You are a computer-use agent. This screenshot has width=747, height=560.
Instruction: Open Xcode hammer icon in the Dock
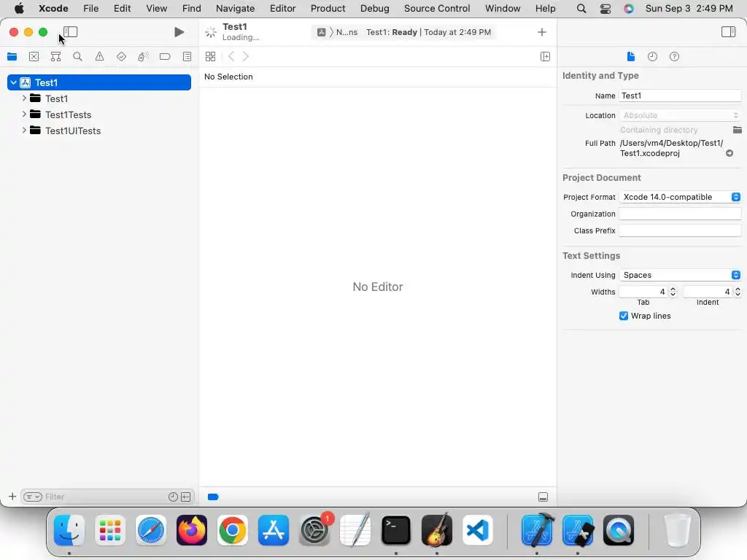[x=538, y=530]
